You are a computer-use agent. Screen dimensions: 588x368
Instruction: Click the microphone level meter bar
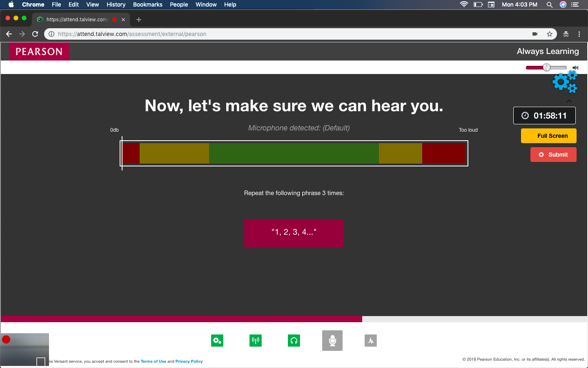(294, 153)
